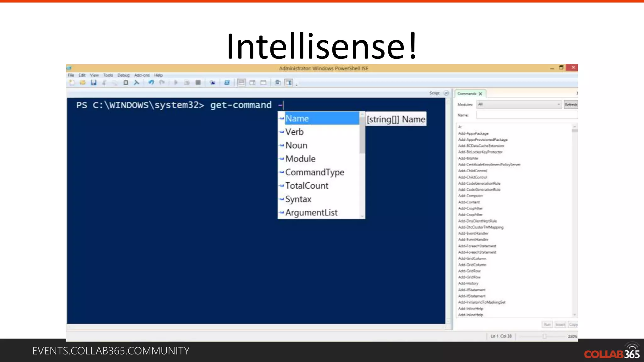Select Add-BCDataCacheExtension in the command list
This screenshot has height=362, width=644.
481,146
